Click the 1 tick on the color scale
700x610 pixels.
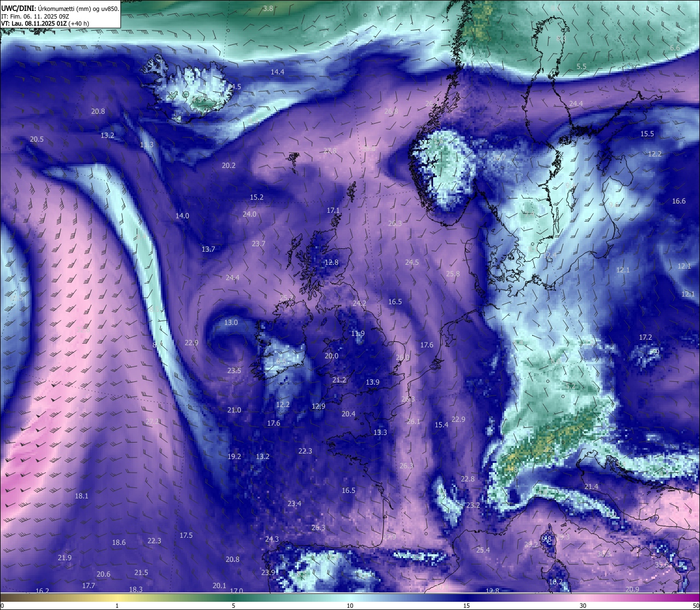(x=117, y=606)
